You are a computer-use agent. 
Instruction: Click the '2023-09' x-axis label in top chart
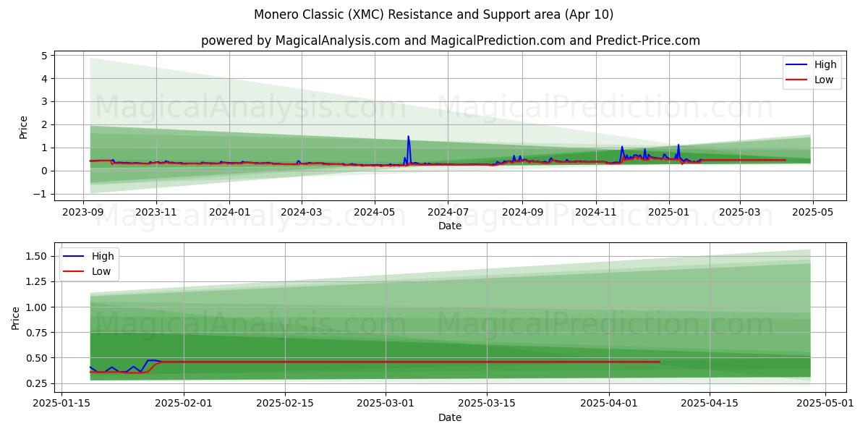pyautogui.click(x=82, y=213)
